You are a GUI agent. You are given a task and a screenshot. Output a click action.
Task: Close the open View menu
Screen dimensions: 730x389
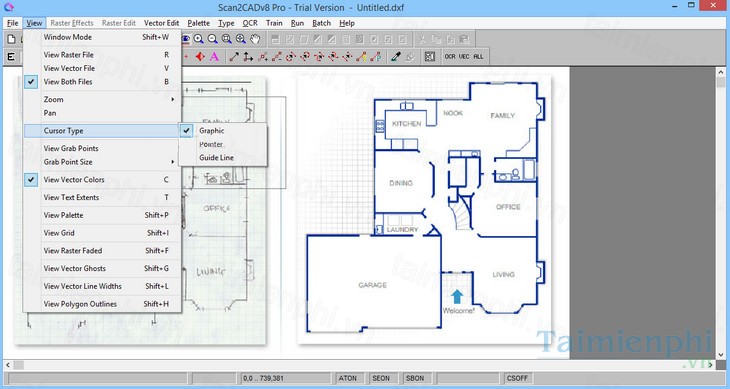34,23
